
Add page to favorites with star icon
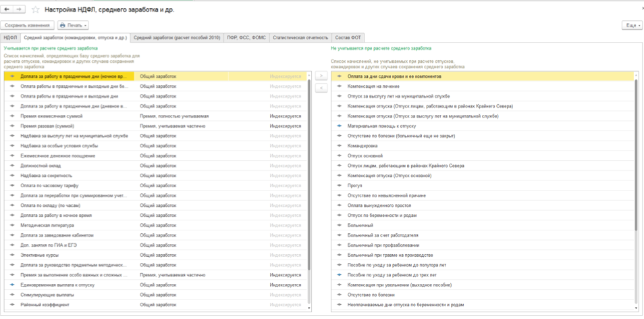(35, 9)
